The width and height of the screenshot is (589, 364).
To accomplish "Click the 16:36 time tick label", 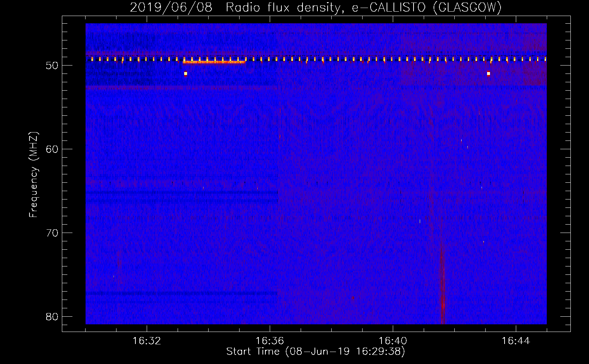I will coord(270,341).
